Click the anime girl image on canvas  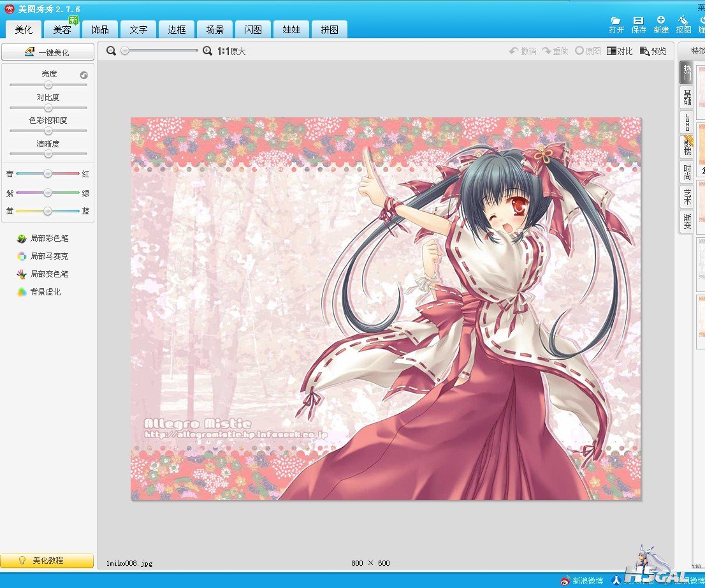click(x=386, y=309)
